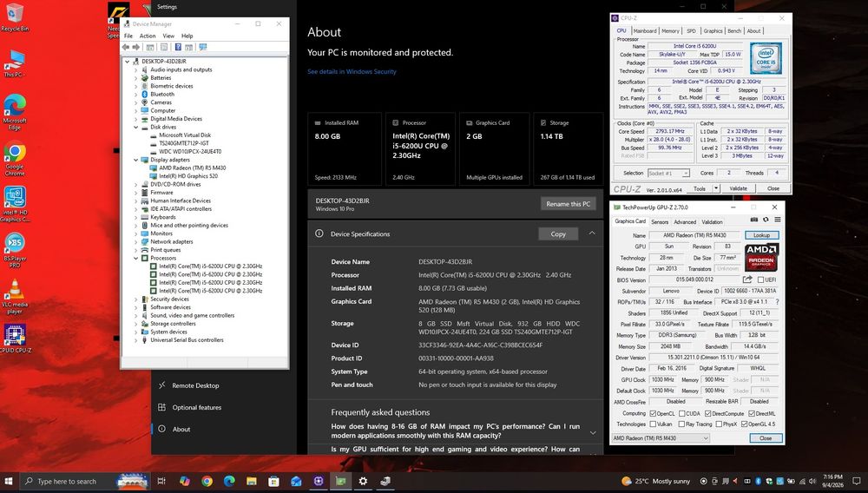The width and height of the screenshot is (868, 493).
Task: Toggle DirectML checkbox in GPU-Z
Action: coord(751,413)
